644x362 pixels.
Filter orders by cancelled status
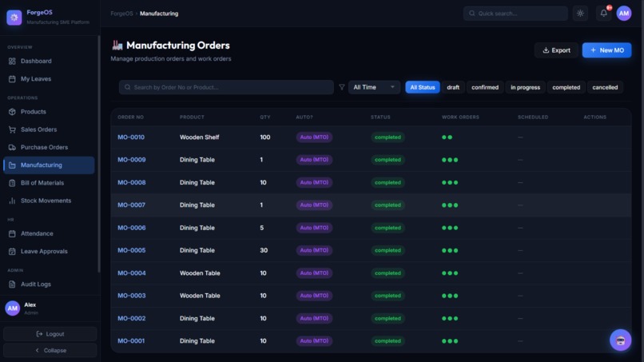tap(605, 87)
